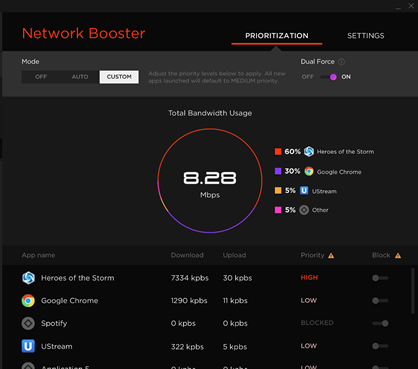The image size is (418, 369).
Task: Click the 8.28 Mbps bandwidth gauge
Action: pyautogui.click(x=210, y=181)
